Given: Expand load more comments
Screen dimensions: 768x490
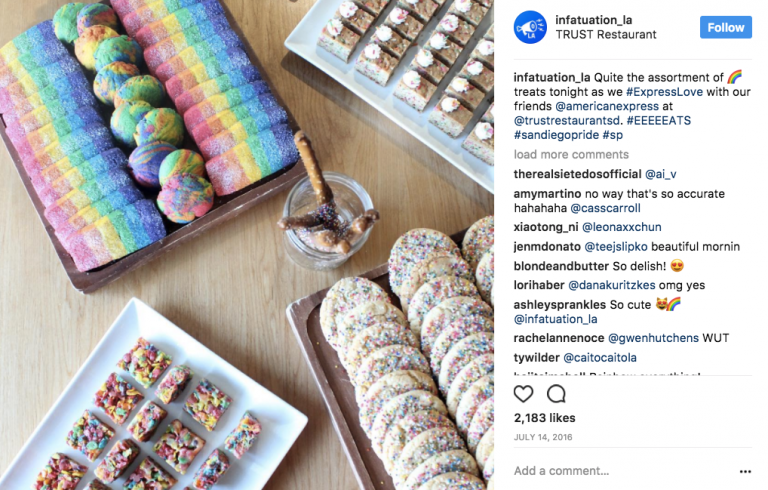Looking at the screenshot, I should [x=571, y=155].
